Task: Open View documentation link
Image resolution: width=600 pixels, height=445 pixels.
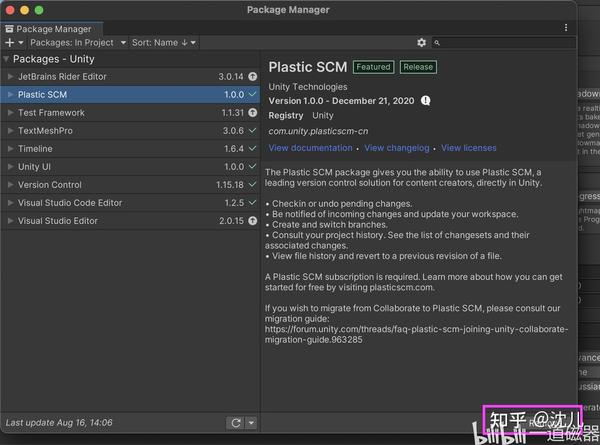Action: click(x=310, y=148)
